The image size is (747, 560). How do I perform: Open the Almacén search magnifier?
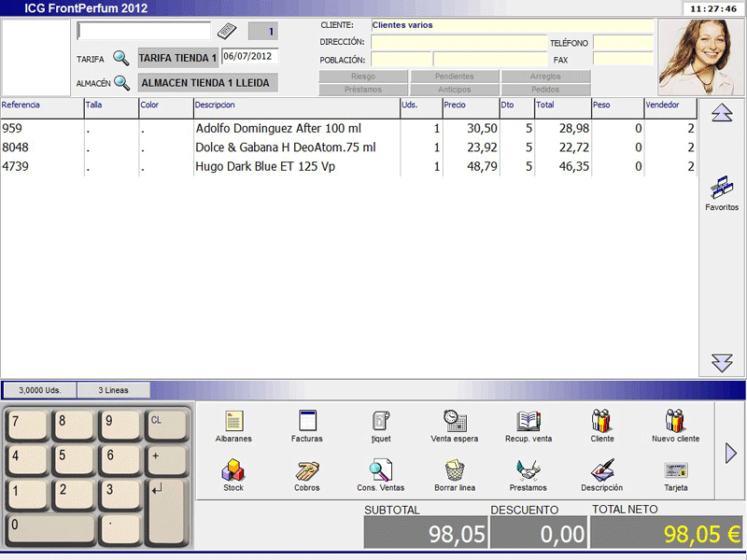pos(121,83)
